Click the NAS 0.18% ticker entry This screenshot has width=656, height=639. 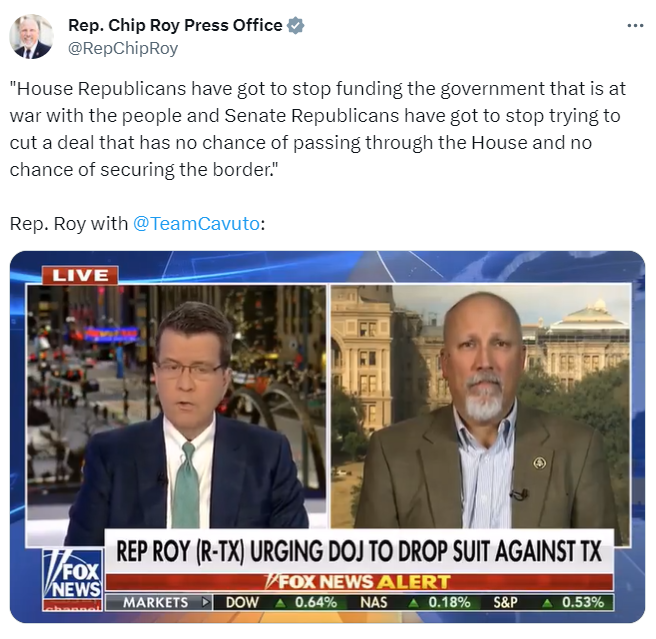pos(415,602)
